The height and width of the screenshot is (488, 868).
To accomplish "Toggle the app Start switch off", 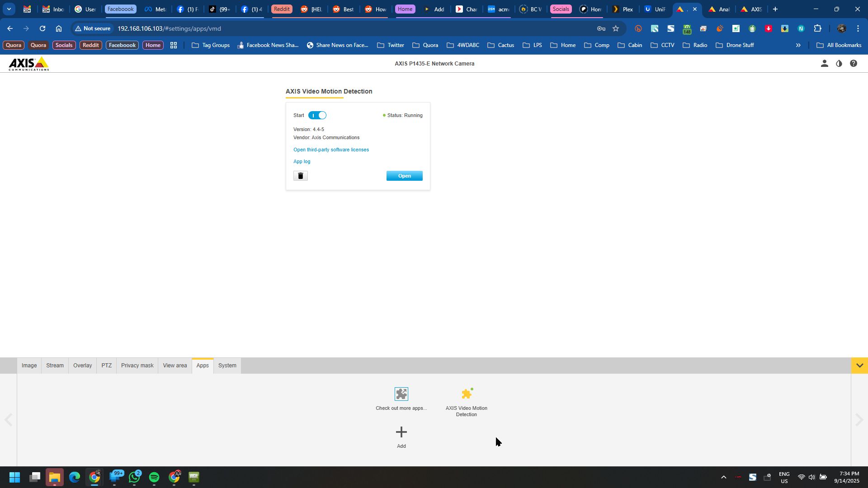I will tap(317, 115).
